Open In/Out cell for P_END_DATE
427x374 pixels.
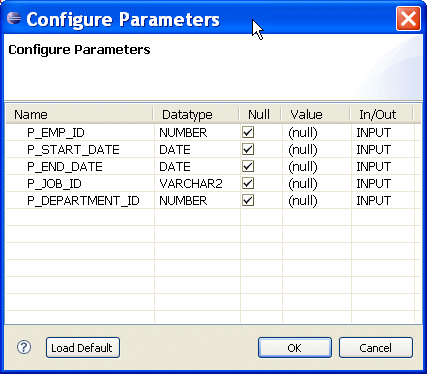(383, 167)
